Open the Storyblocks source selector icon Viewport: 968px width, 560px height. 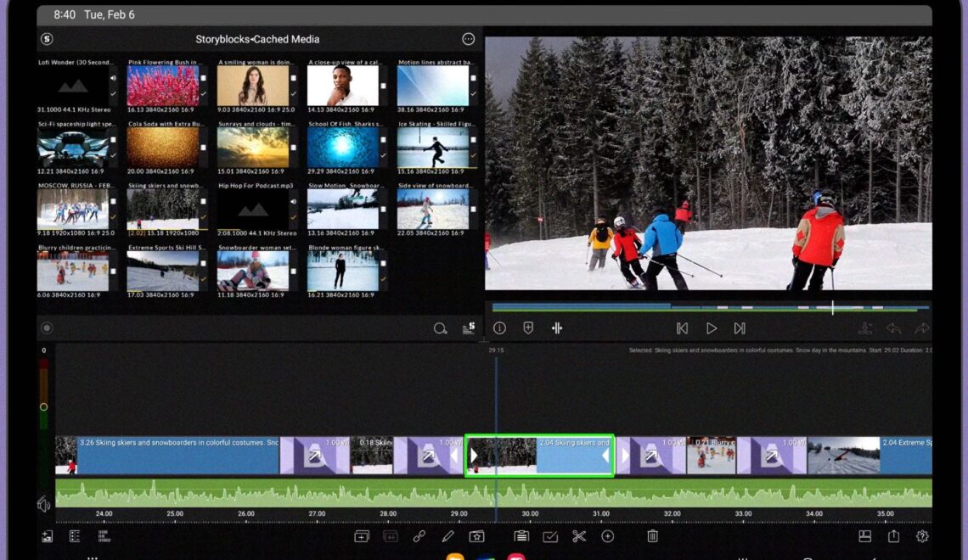click(48, 39)
